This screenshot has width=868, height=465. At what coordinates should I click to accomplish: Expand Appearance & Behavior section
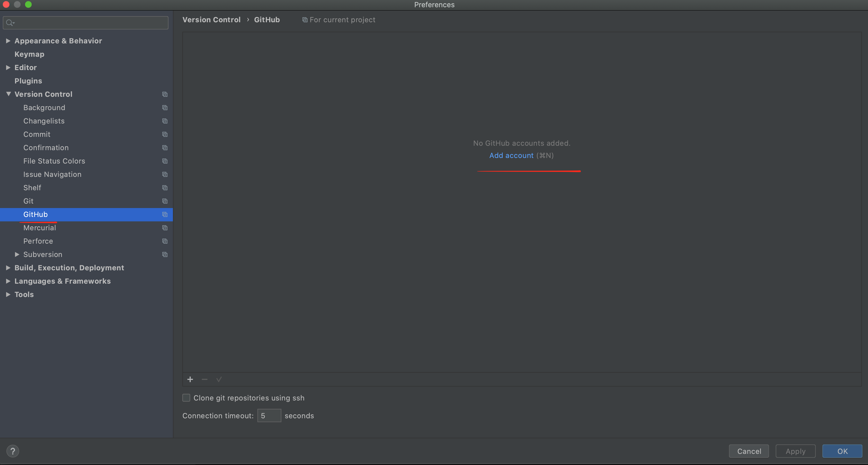[x=8, y=41]
